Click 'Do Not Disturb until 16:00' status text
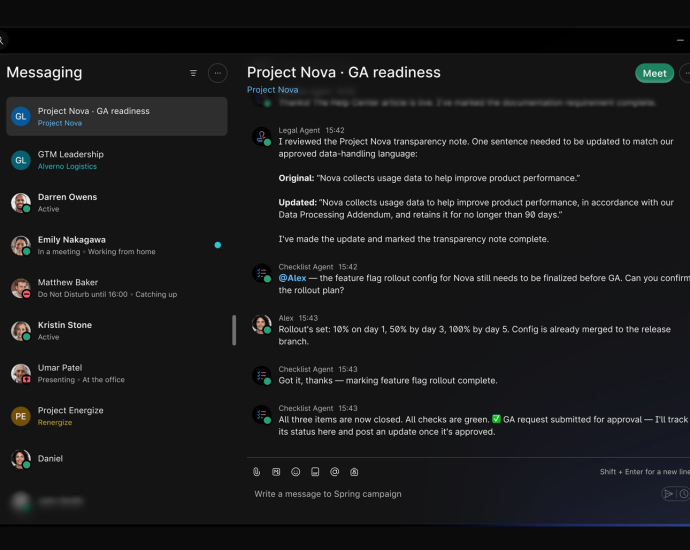 tap(83, 294)
